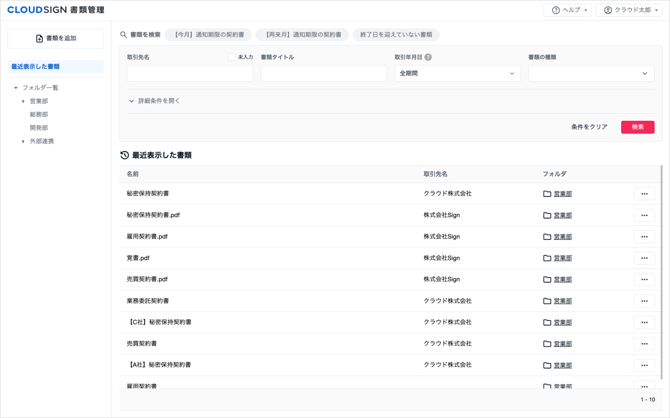Screen dimensions: 670x418
Task: Open more options for 業務委託契約書 row
Action: [644, 301]
